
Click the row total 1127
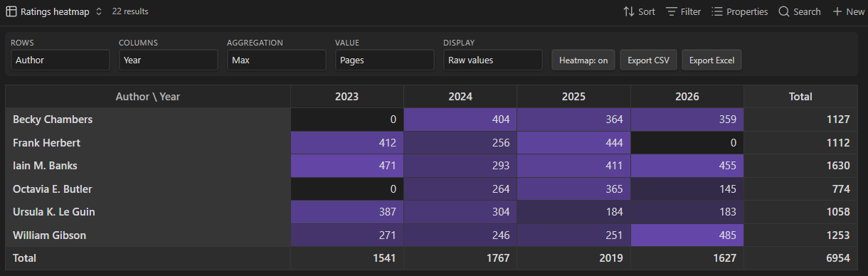[x=800, y=120]
